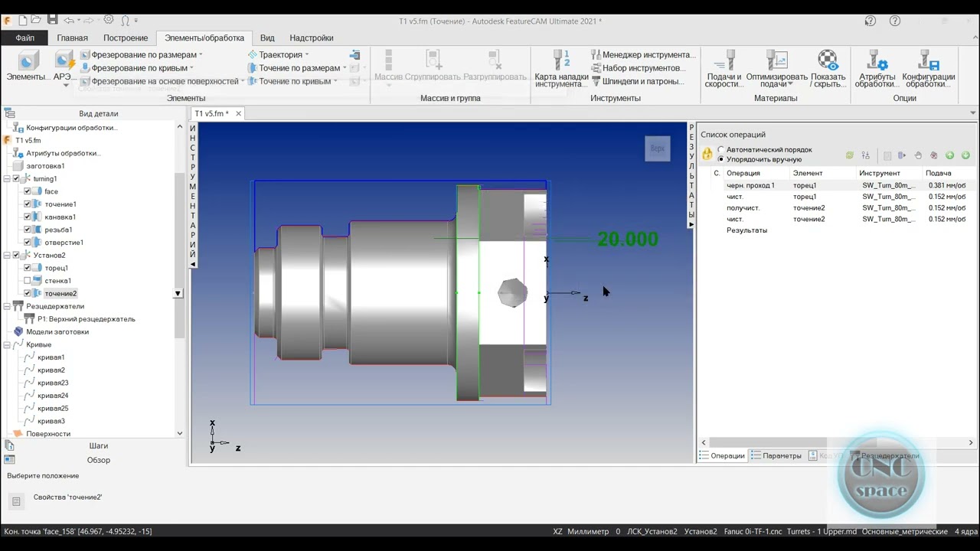The height and width of the screenshot is (551, 980).
Task: Click Оптимизировать подачи icon
Action: 777,60
